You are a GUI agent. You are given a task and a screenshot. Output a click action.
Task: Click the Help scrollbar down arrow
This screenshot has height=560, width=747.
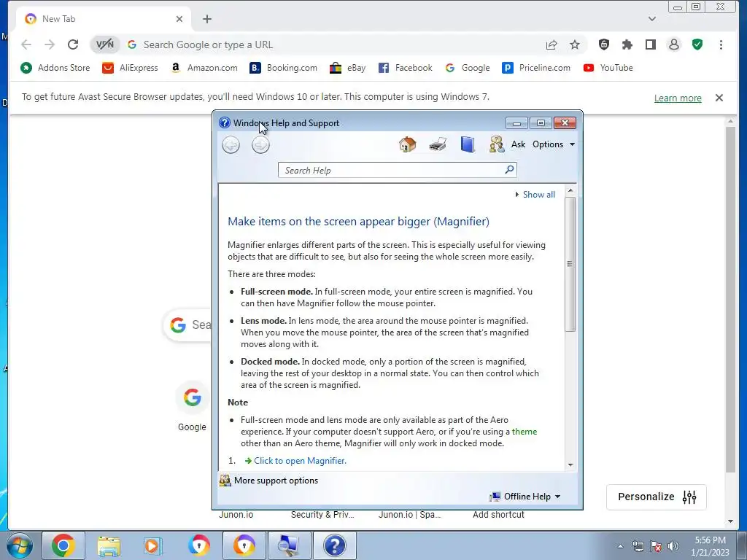tap(570, 464)
